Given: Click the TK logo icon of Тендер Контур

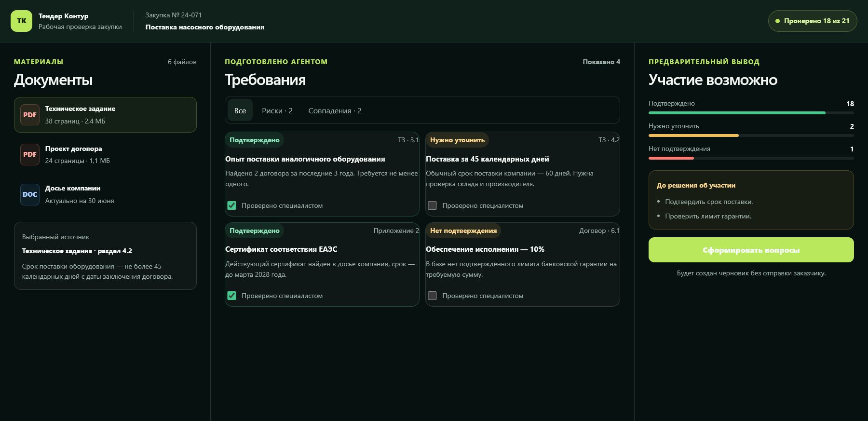Looking at the screenshot, I should pos(21,21).
